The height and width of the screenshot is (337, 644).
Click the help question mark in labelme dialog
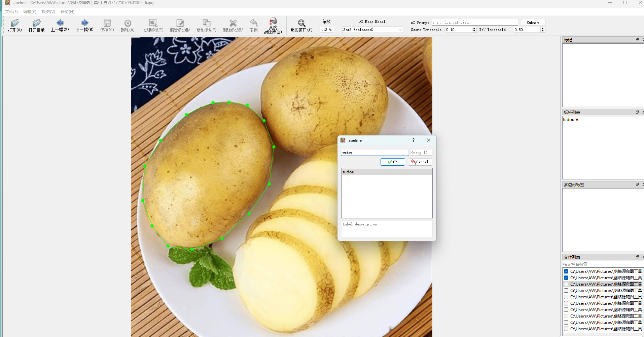[x=414, y=140]
